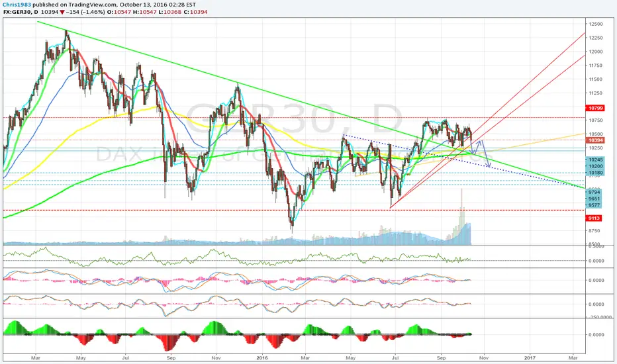Click the 2016 label on time axis
This screenshot has height=364, width=617.
pyautogui.click(x=261, y=358)
